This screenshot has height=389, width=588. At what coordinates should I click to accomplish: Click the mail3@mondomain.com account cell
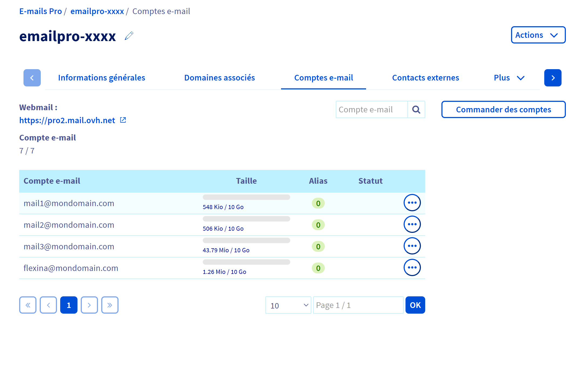click(69, 246)
